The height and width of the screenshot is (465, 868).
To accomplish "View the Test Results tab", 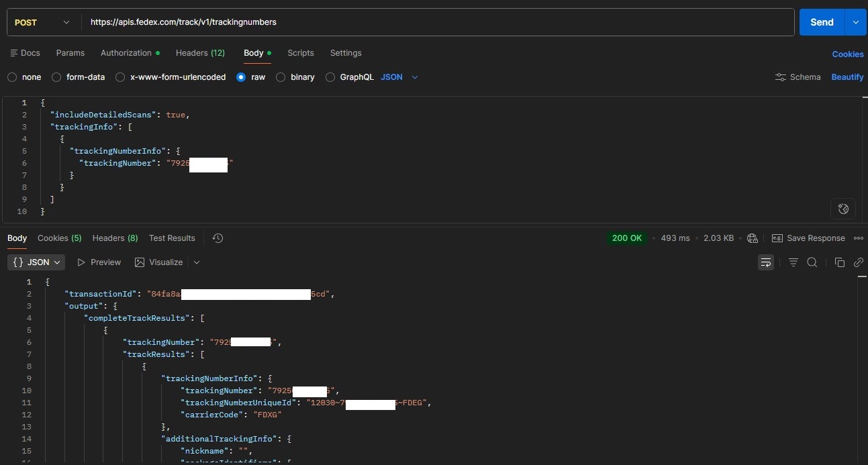I will click(x=172, y=238).
